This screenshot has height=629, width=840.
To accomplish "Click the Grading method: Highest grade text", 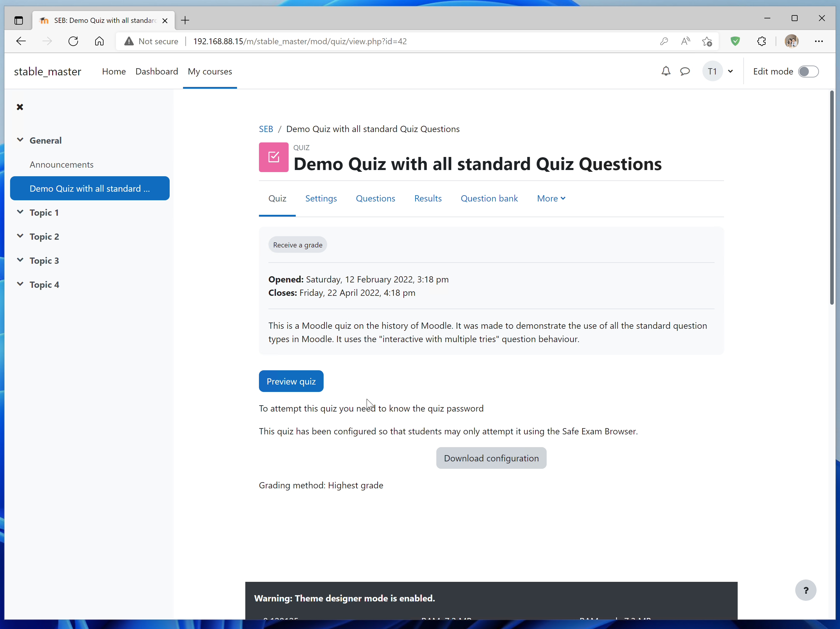I will (321, 485).
